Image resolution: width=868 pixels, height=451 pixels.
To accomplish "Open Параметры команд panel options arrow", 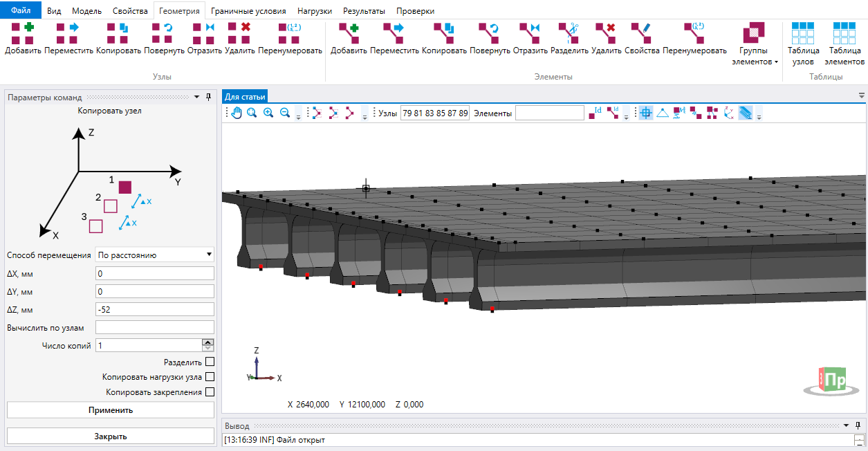I will [196, 98].
